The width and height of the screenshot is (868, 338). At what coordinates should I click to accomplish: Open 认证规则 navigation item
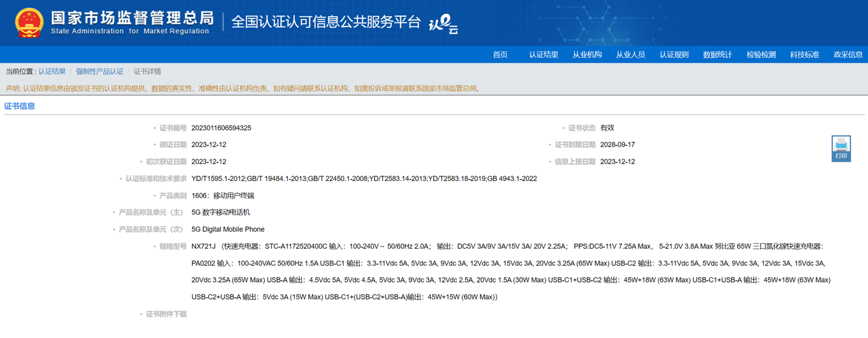point(674,55)
